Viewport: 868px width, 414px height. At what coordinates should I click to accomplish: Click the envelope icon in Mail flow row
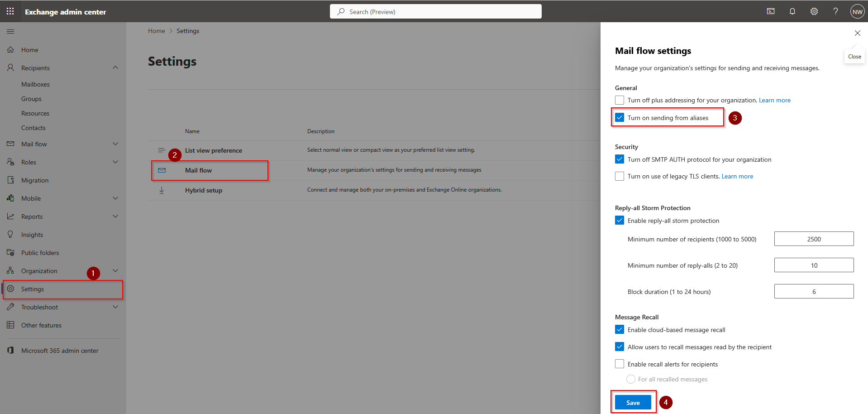pos(162,170)
